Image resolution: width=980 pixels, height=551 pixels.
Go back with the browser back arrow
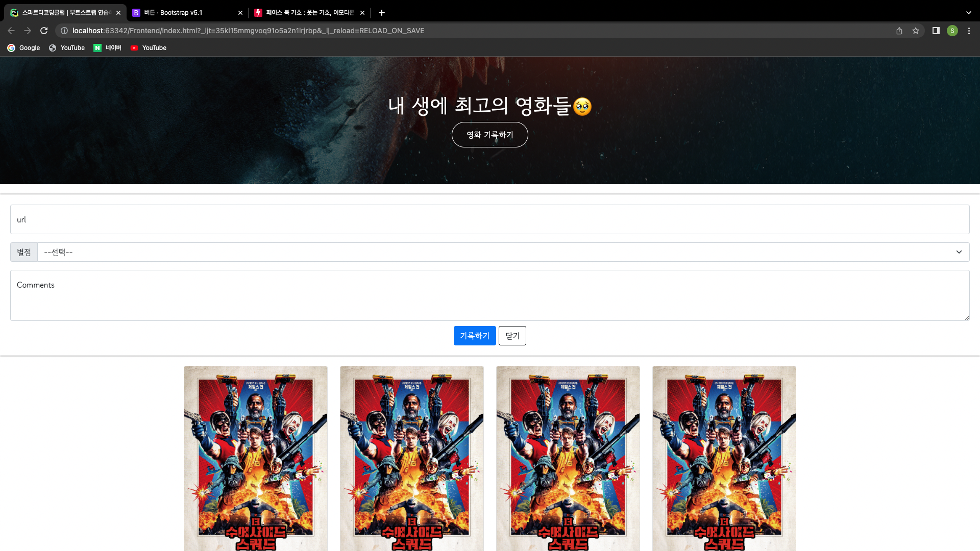click(11, 31)
